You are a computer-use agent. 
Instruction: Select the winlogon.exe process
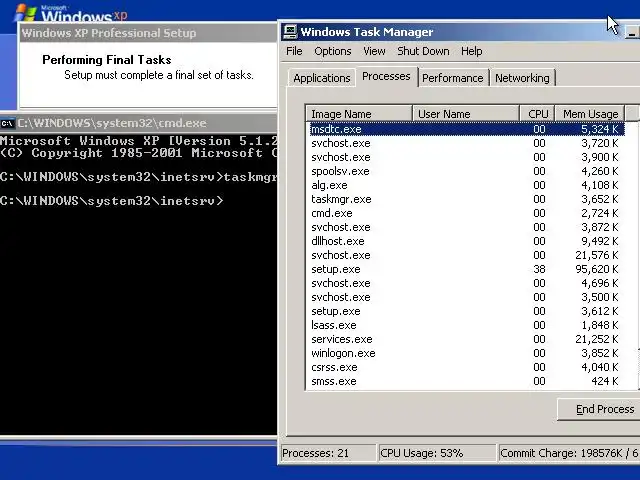[466, 353]
